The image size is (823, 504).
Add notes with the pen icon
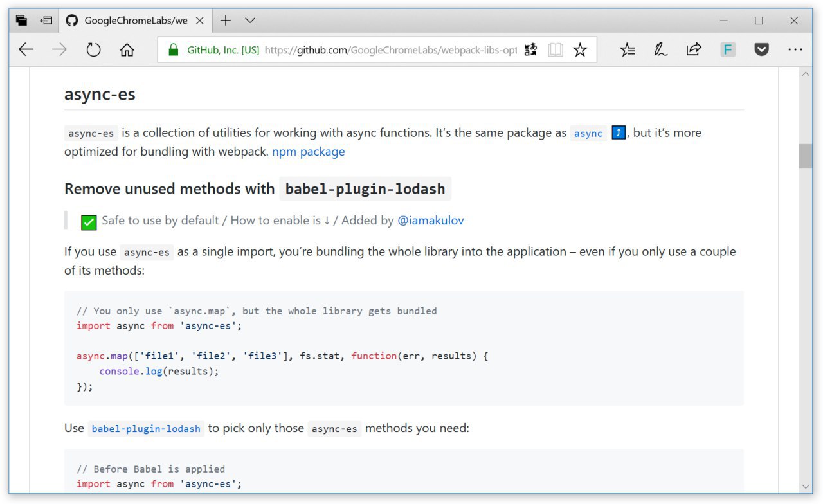click(x=660, y=50)
